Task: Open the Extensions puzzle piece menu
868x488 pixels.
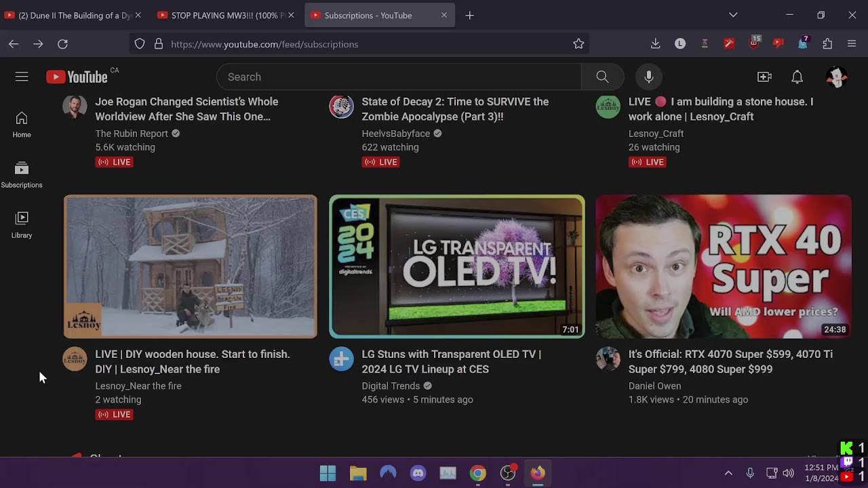Action: click(827, 44)
